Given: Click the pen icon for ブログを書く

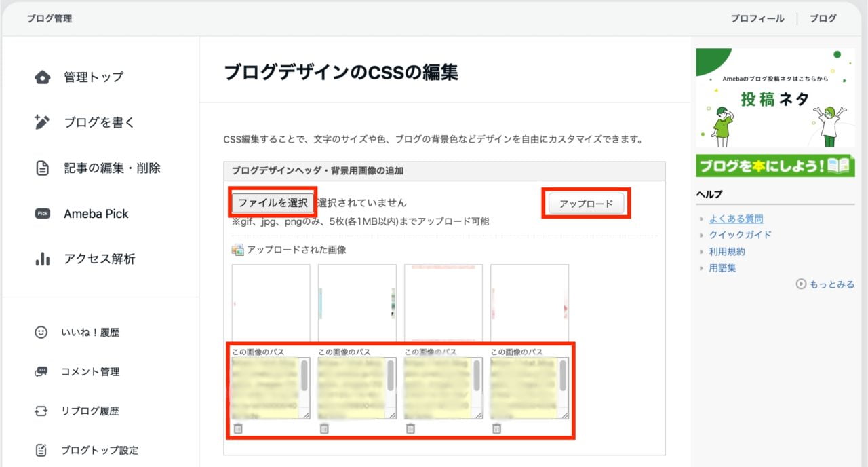Looking at the screenshot, I should coord(42,122).
